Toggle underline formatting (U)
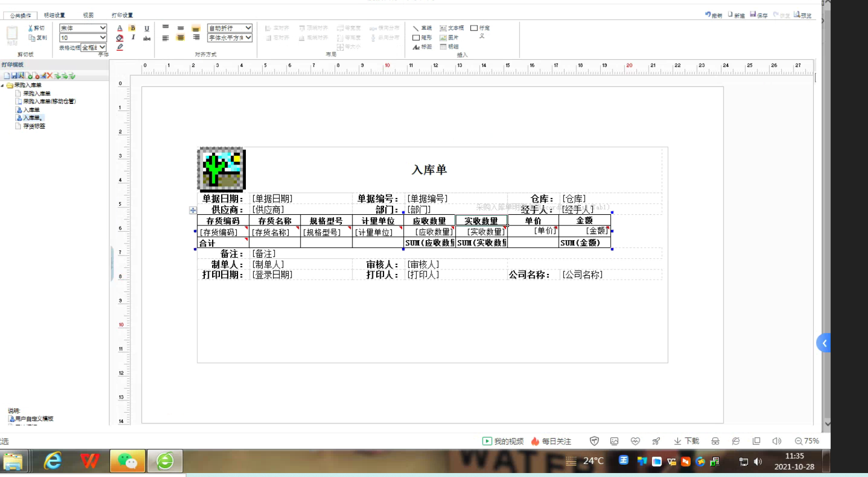The width and height of the screenshot is (868, 477). click(147, 28)
